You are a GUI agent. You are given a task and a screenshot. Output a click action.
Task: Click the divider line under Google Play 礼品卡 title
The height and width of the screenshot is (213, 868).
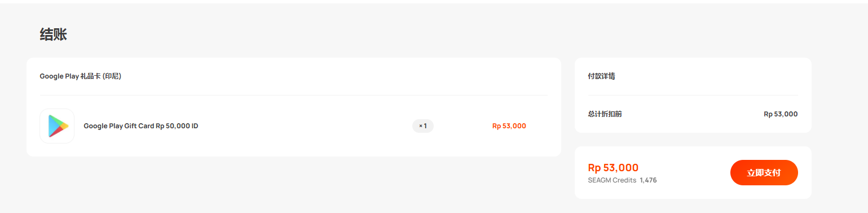(x=294, y=95)
